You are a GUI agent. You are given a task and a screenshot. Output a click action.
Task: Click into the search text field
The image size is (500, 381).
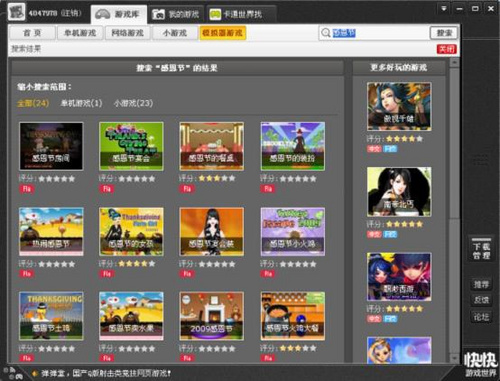pyautogui.click(x=380, y=33)
